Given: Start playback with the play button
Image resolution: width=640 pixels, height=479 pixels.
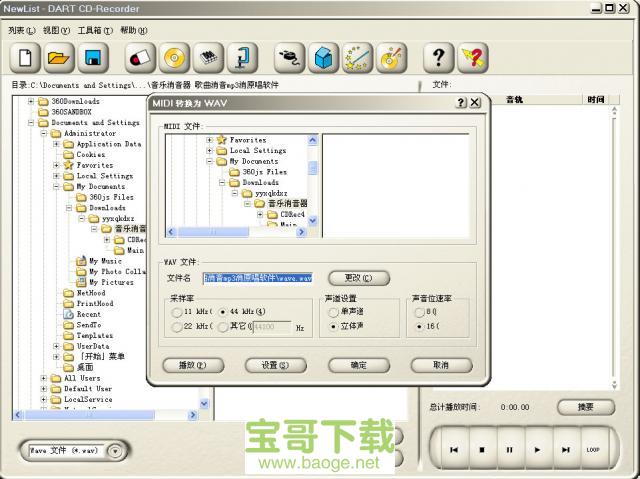Looking at the screenshot, I should pos(537,450).
